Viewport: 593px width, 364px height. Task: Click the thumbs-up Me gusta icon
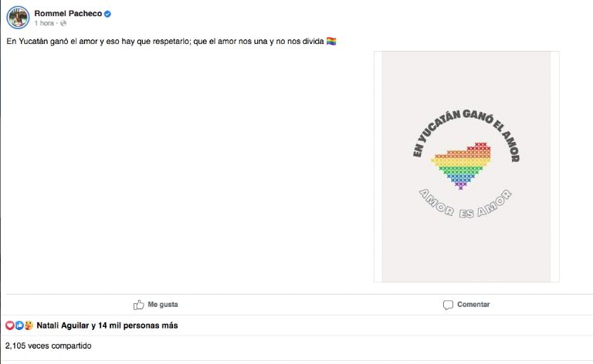tap(139, 305)
